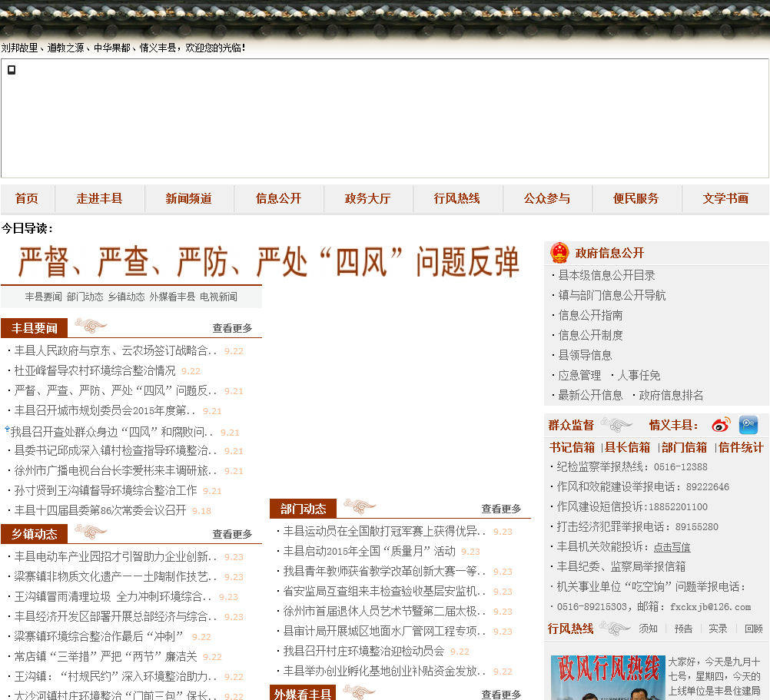Open the 部门信箱 mailbox link
Screen dimensions: 770x700
tap(685, 447)
